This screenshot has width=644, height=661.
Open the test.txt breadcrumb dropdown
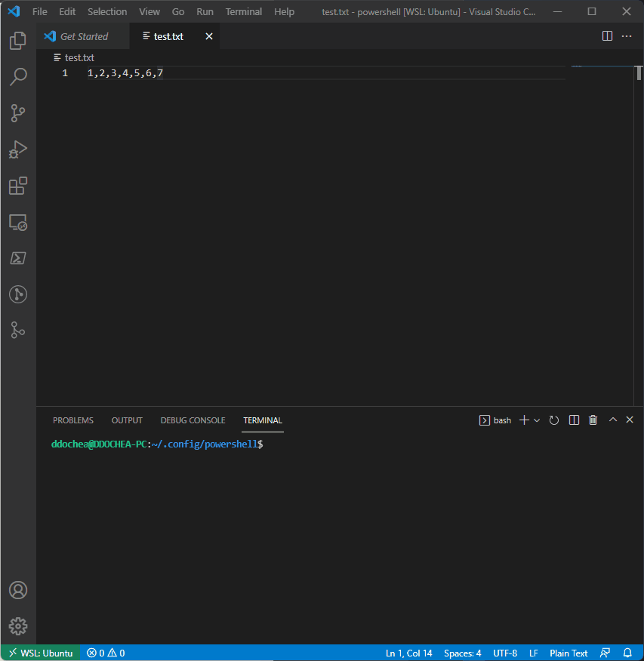pos(78,57)
